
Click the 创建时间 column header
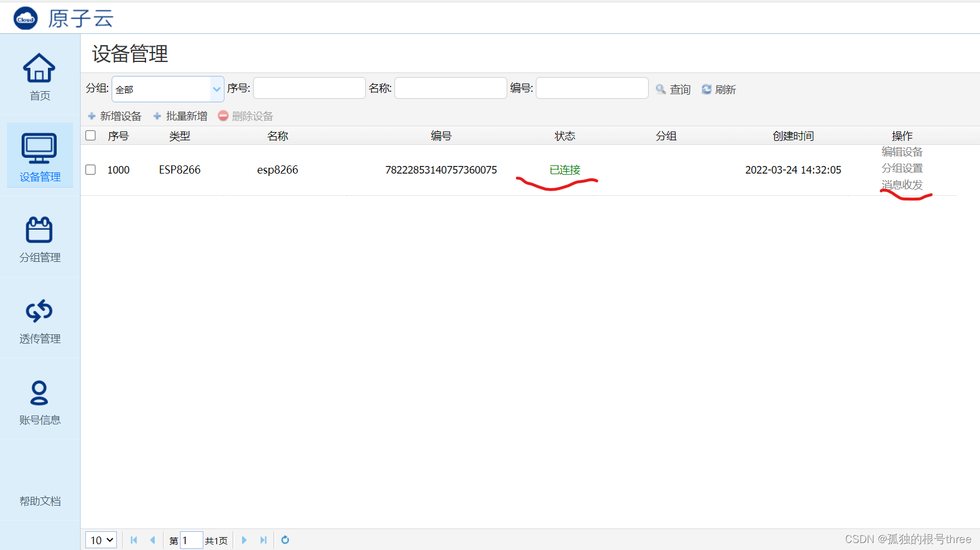click(x=793, y=136)
